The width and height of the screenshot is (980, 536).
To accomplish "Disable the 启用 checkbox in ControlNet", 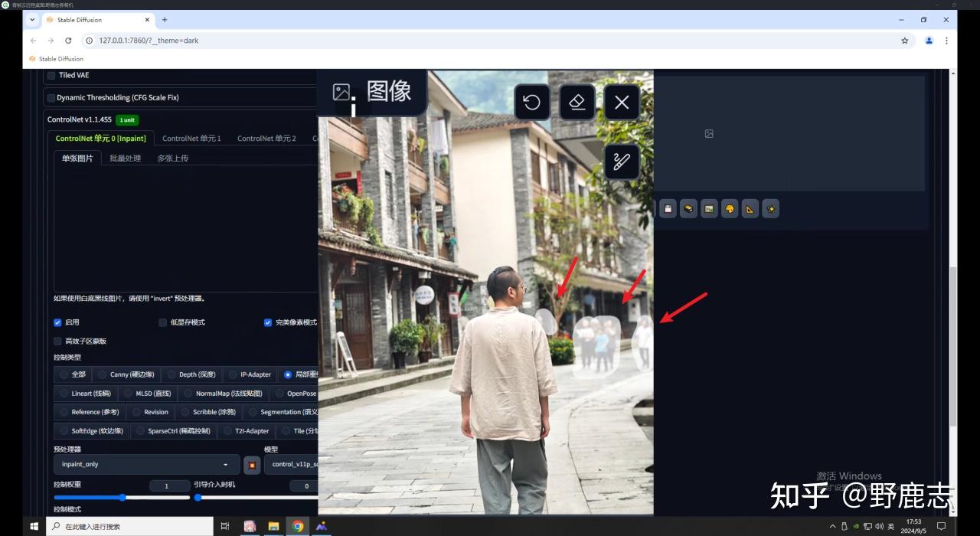I will point(57,322).
